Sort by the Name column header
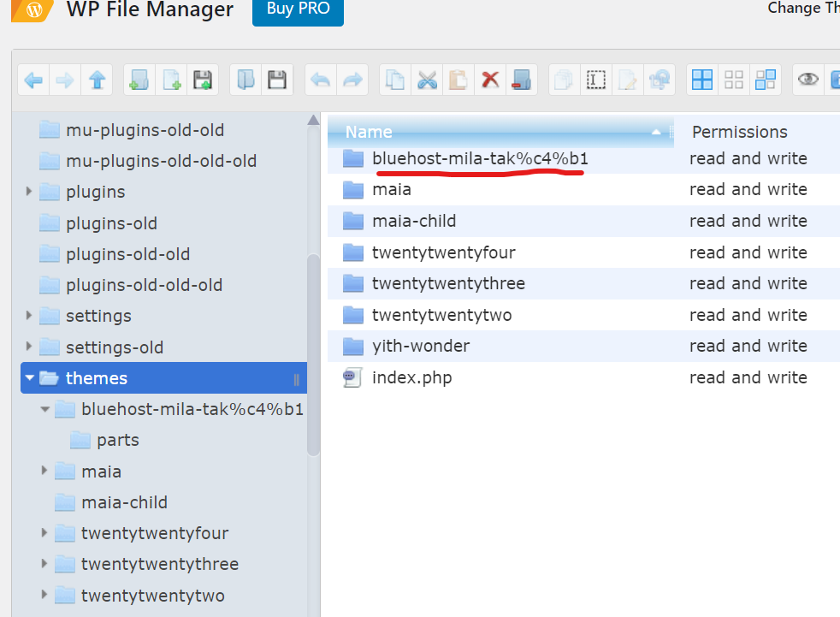840x617 pixels. pos(500,132)
